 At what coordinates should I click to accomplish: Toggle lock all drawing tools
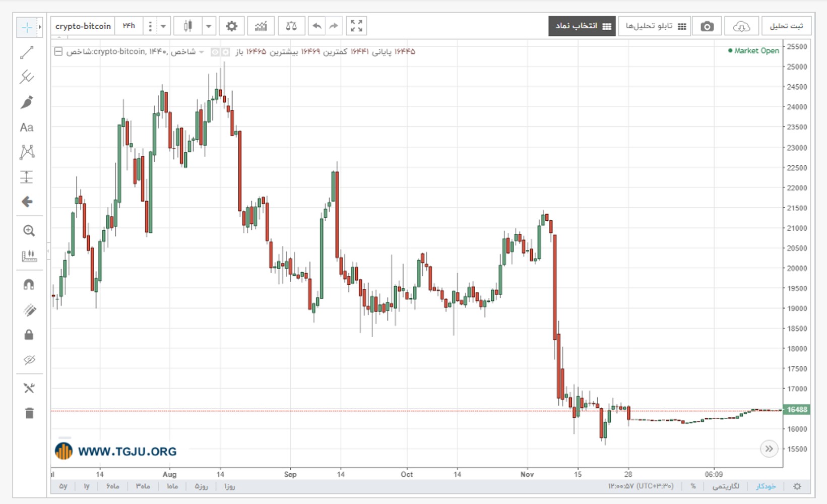29,335
